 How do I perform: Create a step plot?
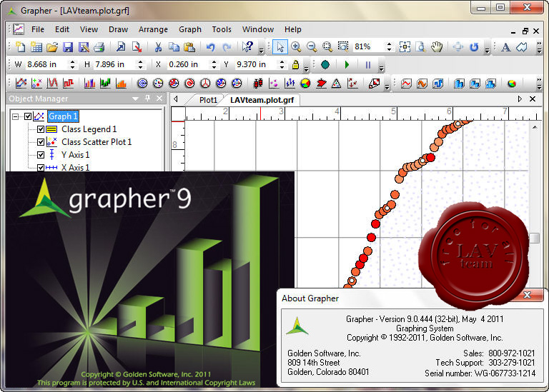coord(68,84)
